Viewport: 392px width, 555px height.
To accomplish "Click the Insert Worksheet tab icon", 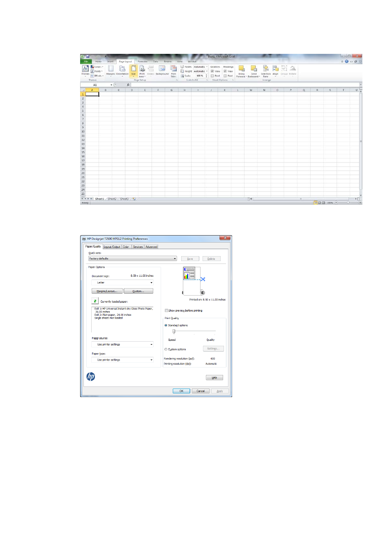I will (134, 199).
